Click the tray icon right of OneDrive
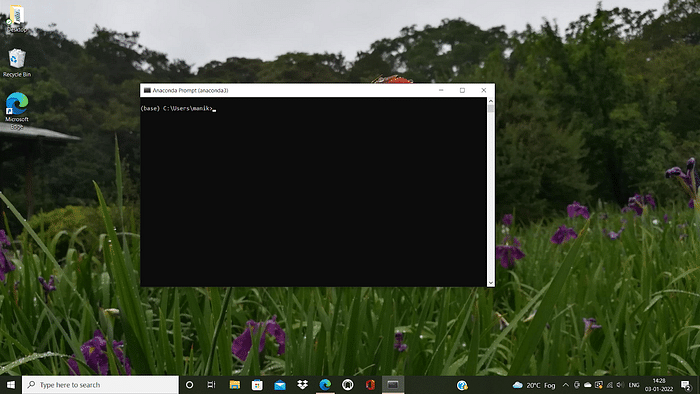This screenshot has width=700, height=394. (599, 385)
